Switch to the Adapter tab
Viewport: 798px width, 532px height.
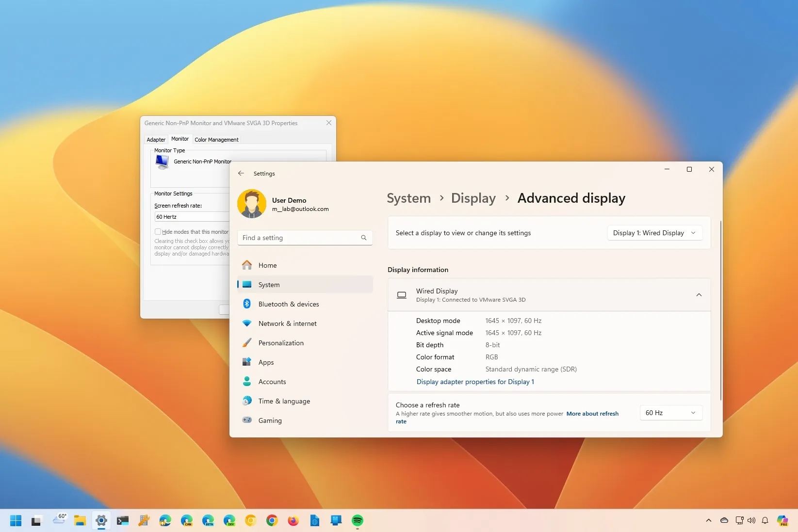[x=156, y=140]
